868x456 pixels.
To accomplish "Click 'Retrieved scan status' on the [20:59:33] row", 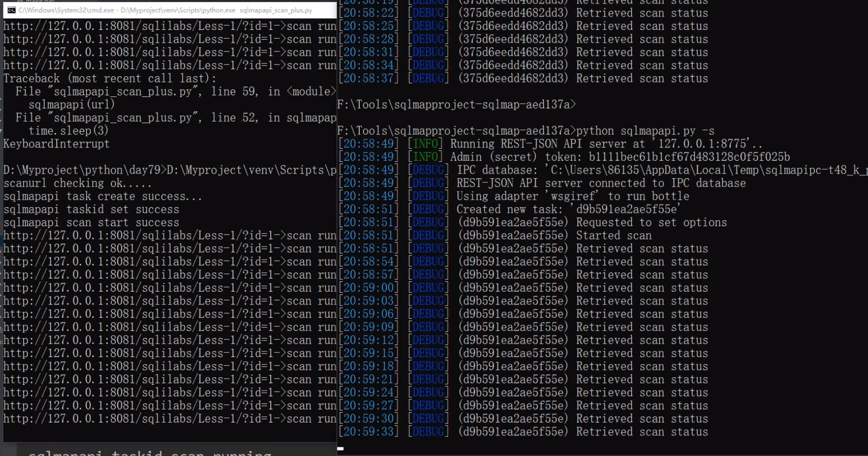I will click(642, 432).
